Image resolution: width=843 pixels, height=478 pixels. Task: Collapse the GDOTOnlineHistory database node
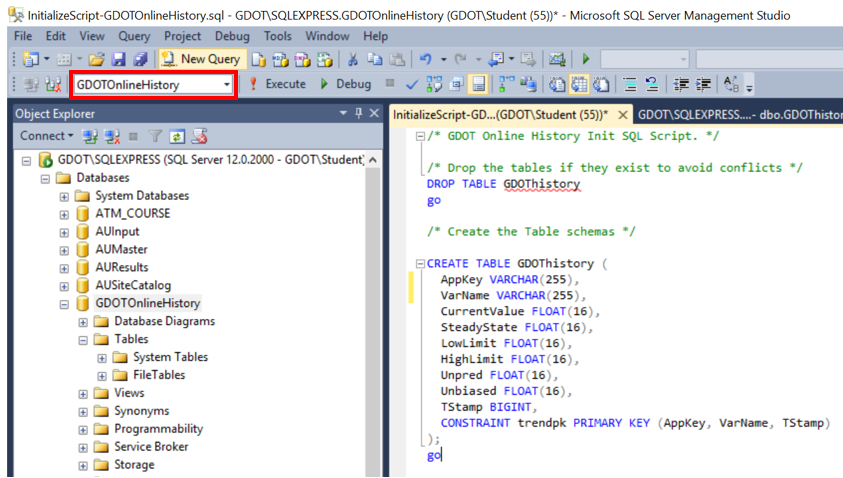64,304
